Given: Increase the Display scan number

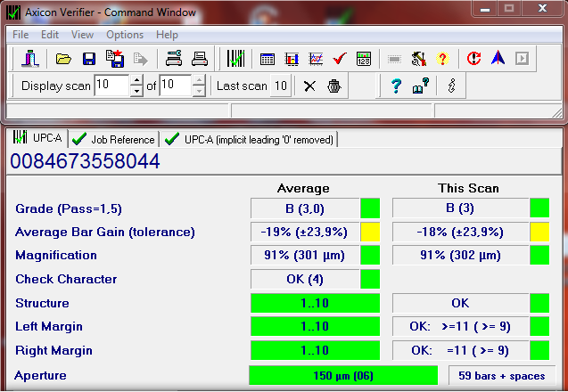Looking at the screenshot, I should [136, 80].
